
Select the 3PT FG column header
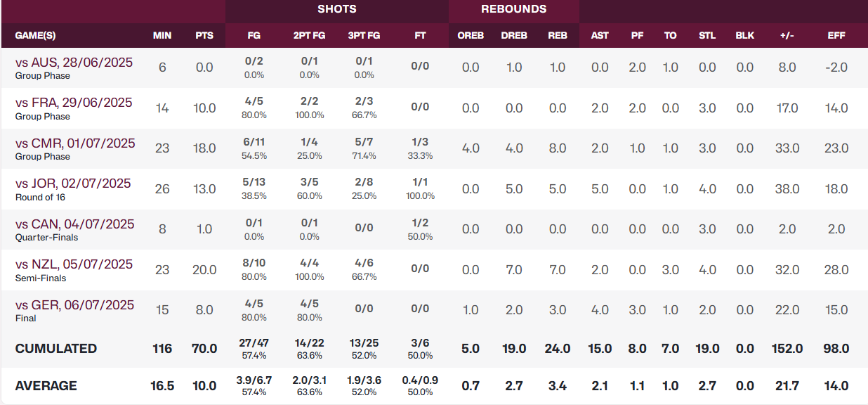(364, 35)
